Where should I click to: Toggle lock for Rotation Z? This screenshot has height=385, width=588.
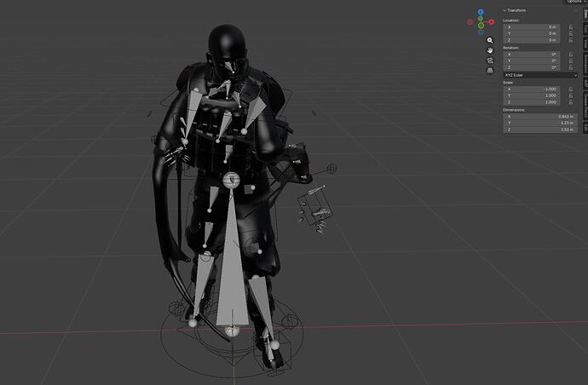click(x=570, y=67)
